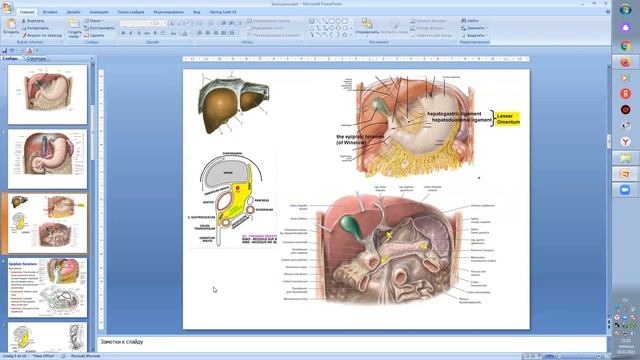Fit slide to current window
The image size is (640, 360).
(x=607, y=356)
